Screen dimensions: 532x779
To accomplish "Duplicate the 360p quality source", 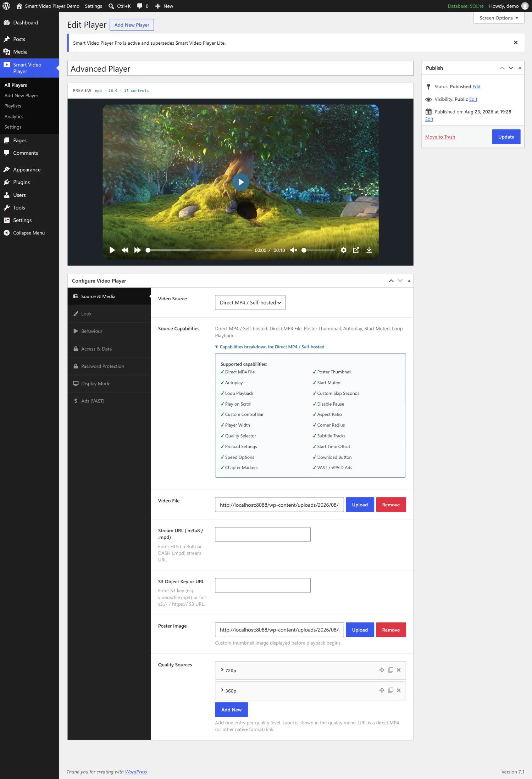I will (x=390, y=690).
